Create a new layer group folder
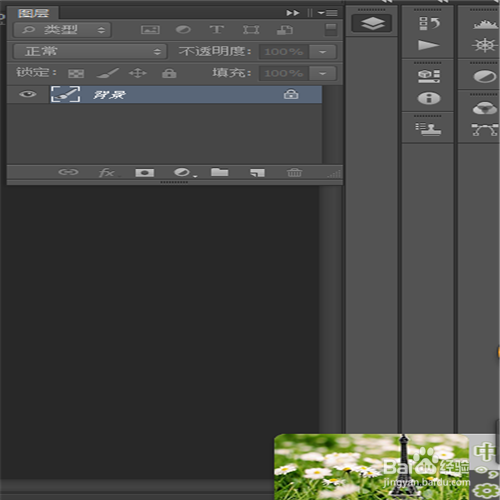The width and height of the screenshot is (500, 500). (x=220, y=172)
